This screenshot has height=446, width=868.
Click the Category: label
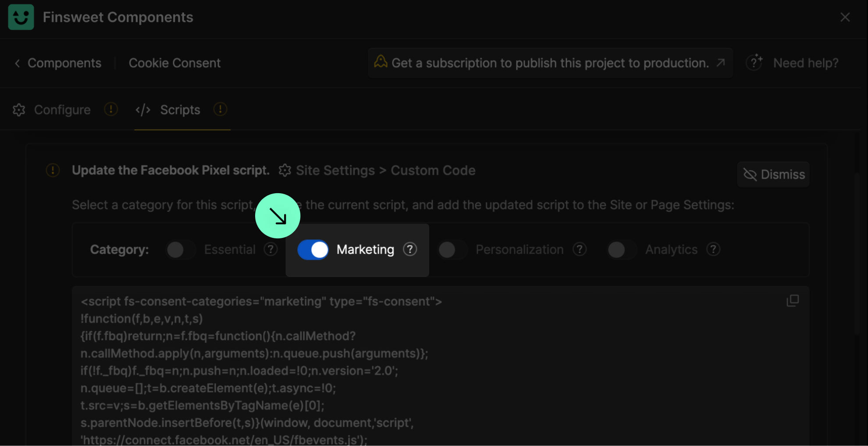point(119,250)
